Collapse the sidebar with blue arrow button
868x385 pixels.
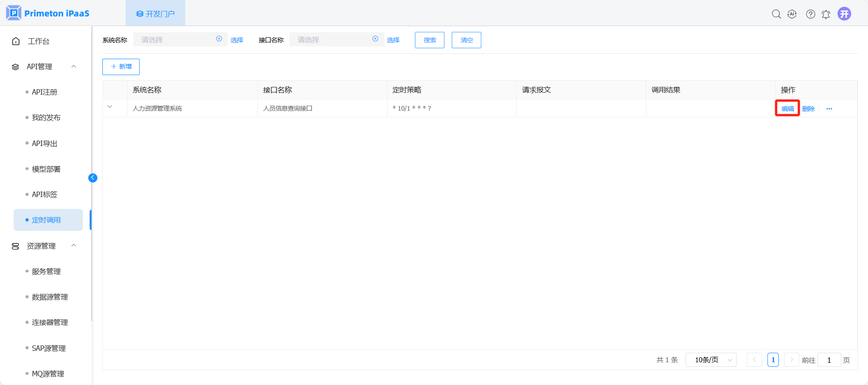[x=93, y=178]
